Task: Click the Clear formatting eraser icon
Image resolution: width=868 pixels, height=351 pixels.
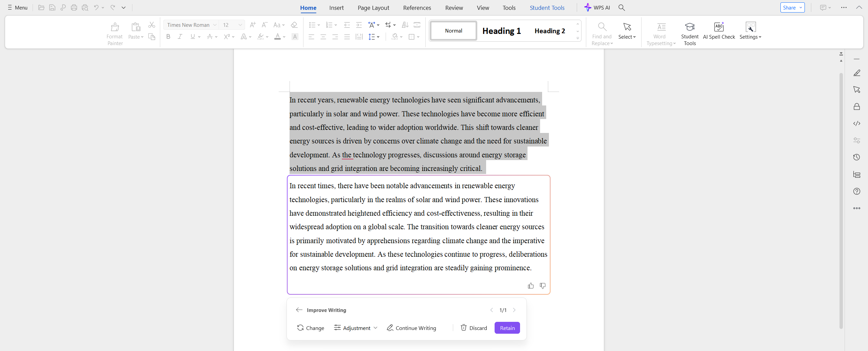Action: (x=294, y=25)
